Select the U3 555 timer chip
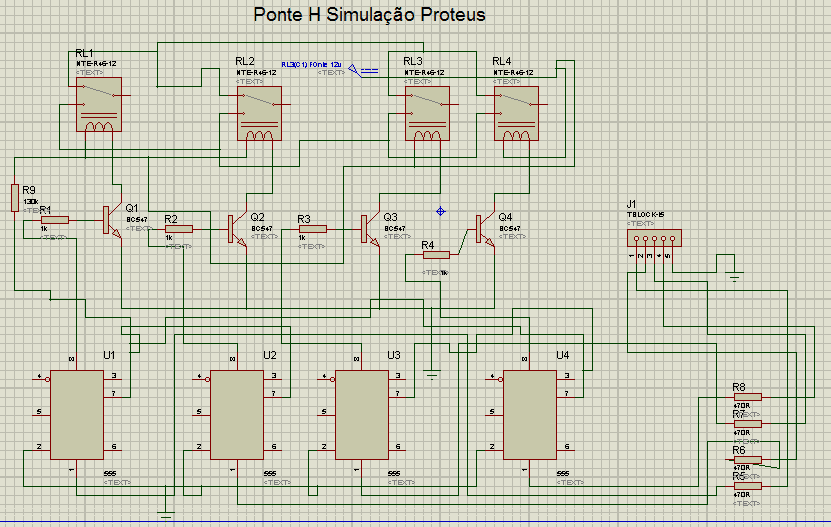The width and height of the screenshot is (831, 527). (x=362, y=415)
